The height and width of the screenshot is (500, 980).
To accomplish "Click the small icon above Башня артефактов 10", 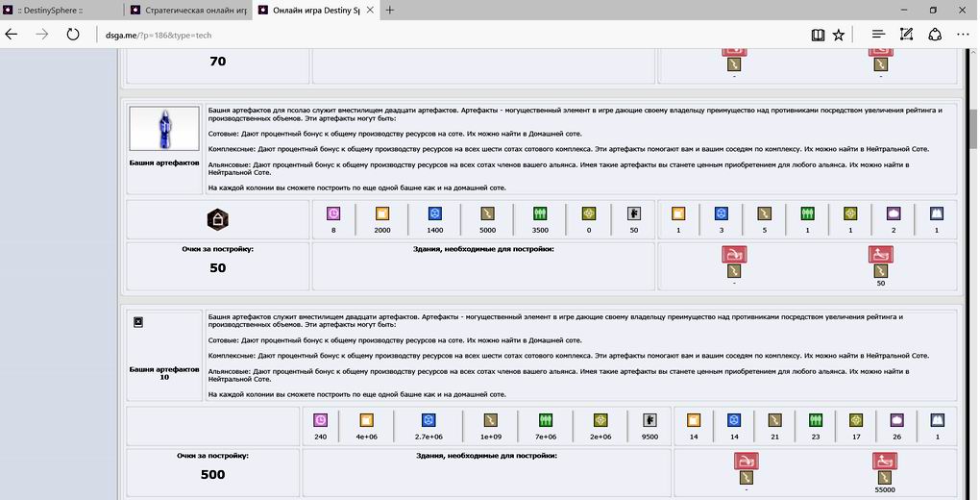I will (x=138, y=322).
